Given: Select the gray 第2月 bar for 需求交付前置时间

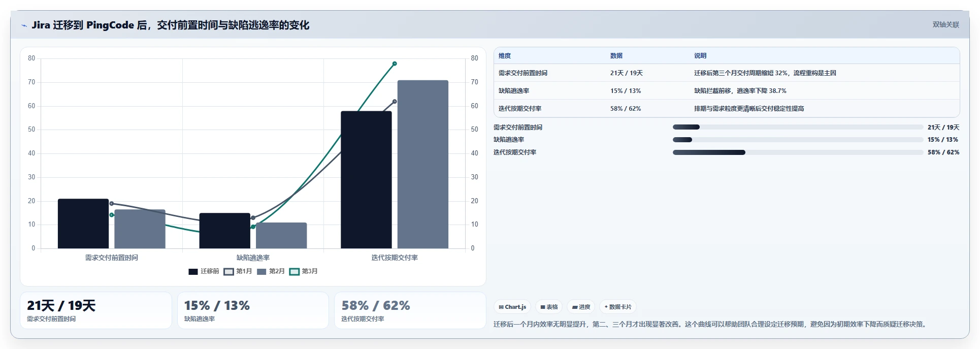Looking at the screenshot, I should click(140, 229).
